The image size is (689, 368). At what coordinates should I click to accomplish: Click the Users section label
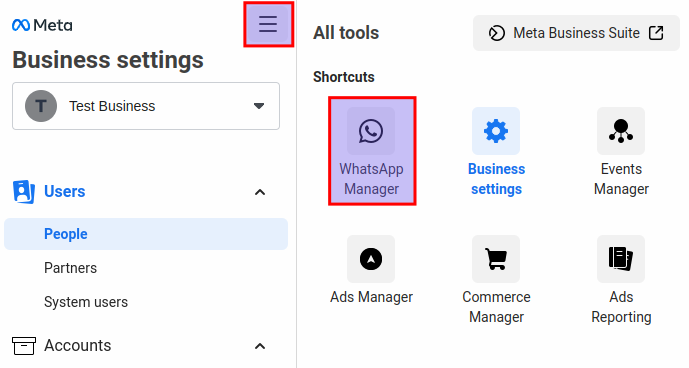click(x=65, y=192)
